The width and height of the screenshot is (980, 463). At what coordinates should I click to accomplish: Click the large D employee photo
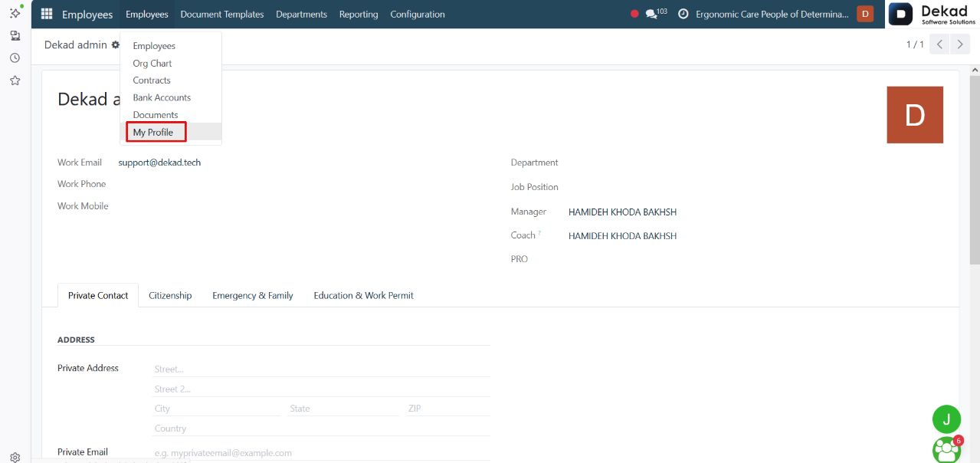point(915,115)
